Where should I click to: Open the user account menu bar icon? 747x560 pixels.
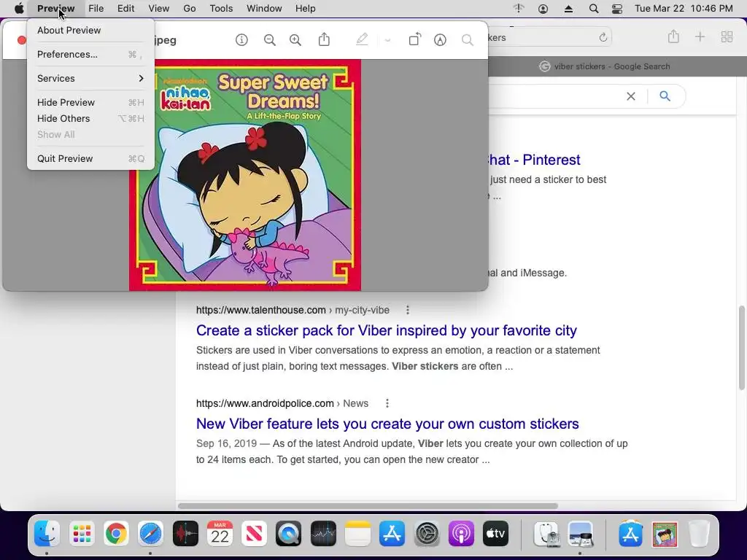pos(543,9)
